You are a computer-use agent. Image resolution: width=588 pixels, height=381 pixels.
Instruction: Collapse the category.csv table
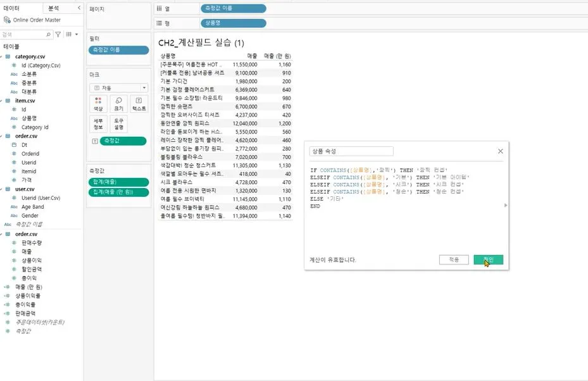[x=1, y=56]
